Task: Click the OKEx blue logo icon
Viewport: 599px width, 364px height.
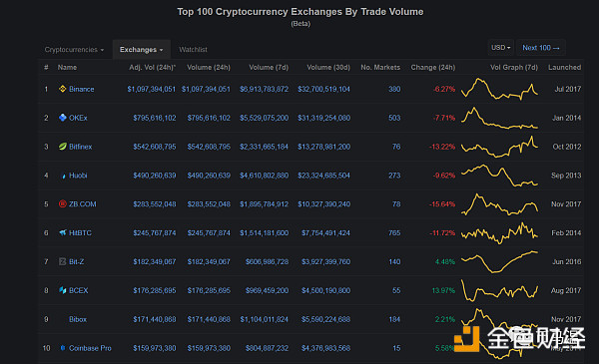Action: (63, 118)
